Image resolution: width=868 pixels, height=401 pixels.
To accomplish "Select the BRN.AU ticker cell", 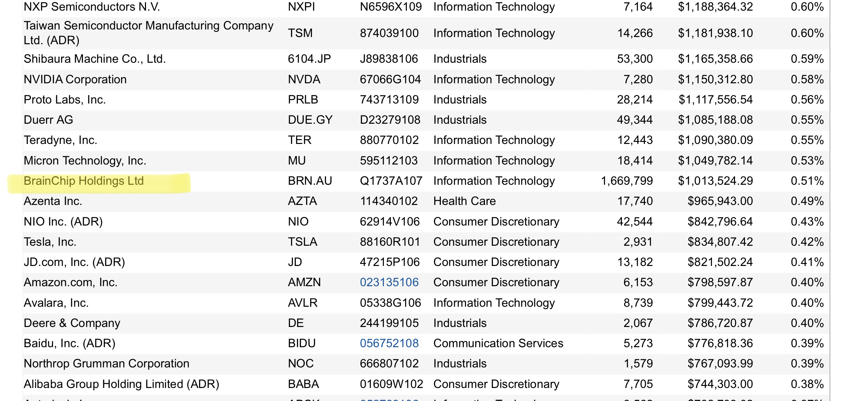I will click(x=310, y=181).
